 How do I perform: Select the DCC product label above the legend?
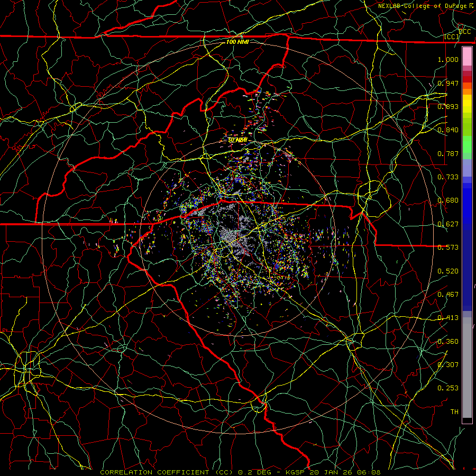464,32
